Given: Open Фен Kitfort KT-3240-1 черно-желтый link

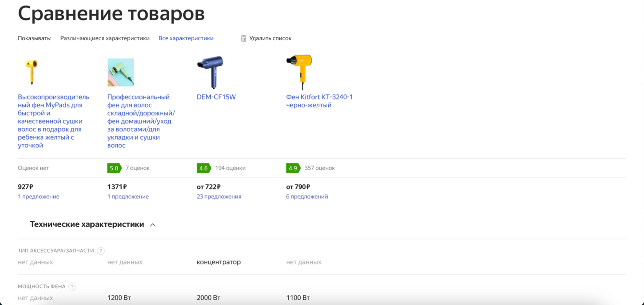Looking at the screenshot, I should pyautogui.click(x=319, y=101).
